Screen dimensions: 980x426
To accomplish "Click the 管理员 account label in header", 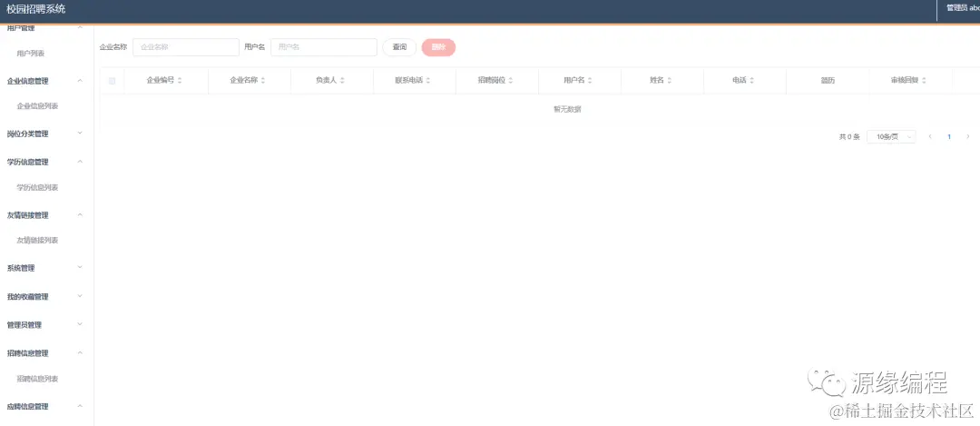I will (x=963, y=8).
